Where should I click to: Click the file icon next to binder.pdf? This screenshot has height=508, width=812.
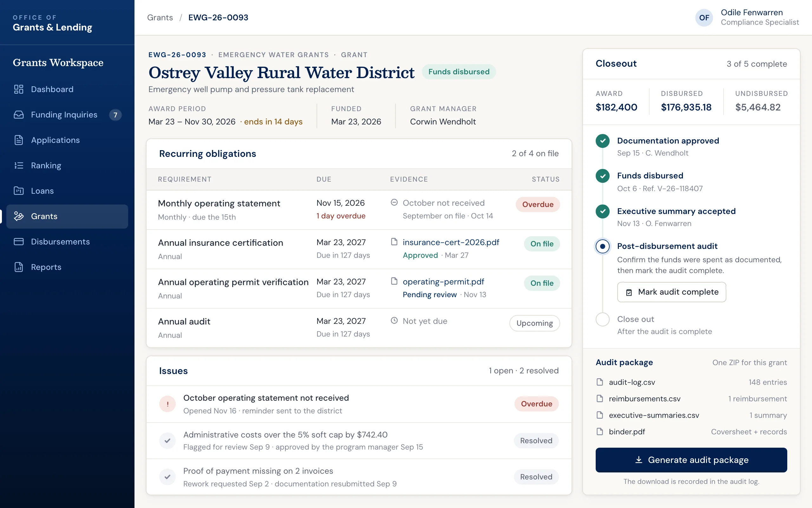coord(599,431)
